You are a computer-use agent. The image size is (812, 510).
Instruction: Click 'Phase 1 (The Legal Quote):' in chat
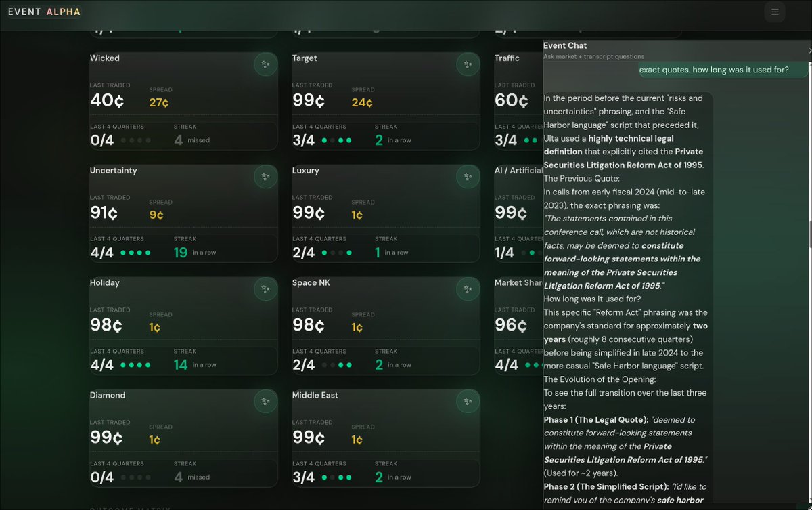[x=596, y=420]
